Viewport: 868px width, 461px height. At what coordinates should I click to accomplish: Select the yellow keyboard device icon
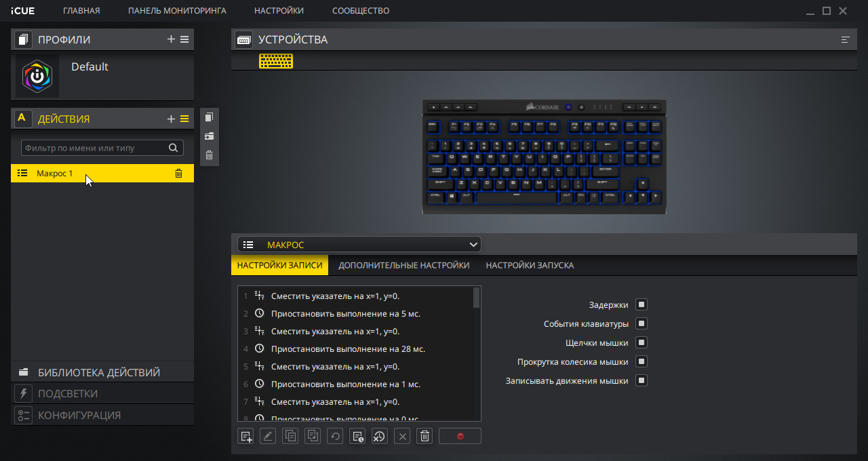[276, 61]
